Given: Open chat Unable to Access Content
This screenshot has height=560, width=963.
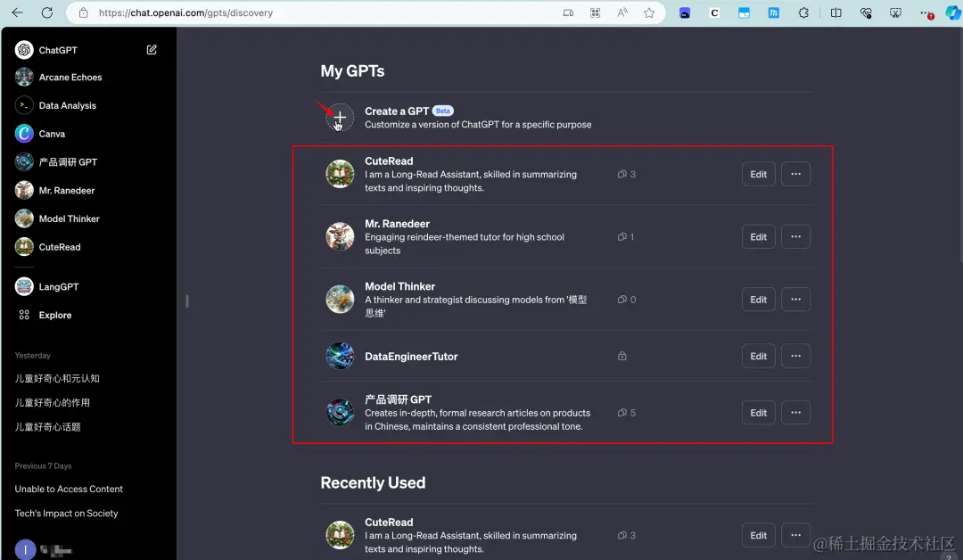Looking at the screenshot, I should [x=69, y=489].
